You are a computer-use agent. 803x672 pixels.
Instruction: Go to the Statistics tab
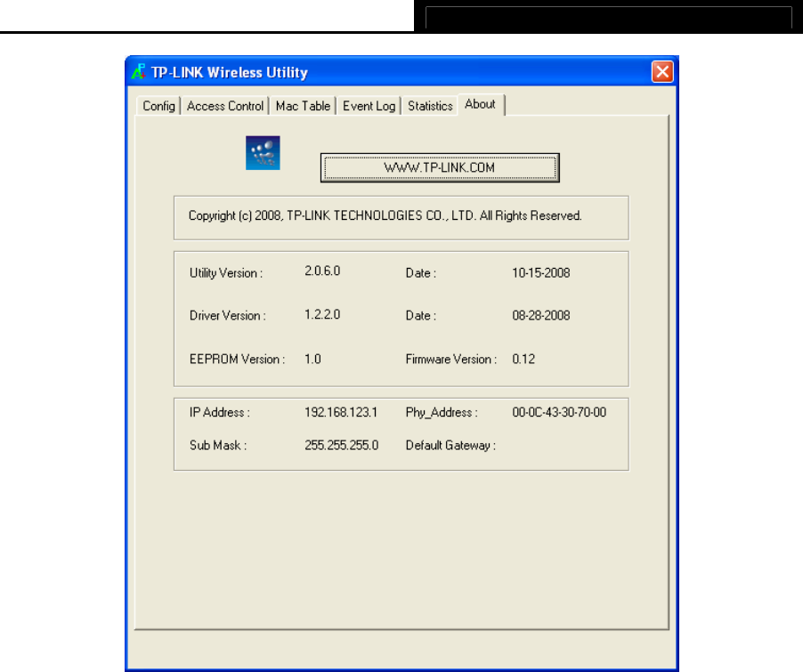coord(430,106)
